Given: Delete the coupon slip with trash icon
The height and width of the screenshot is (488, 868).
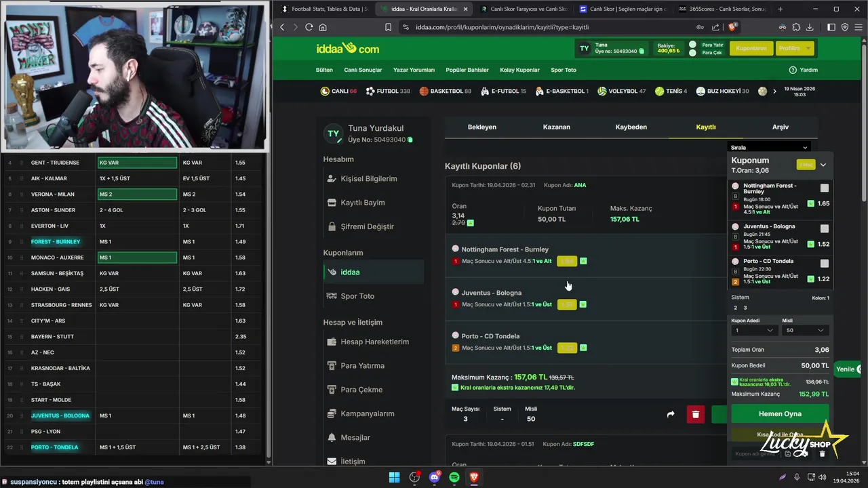Looking at the screenshot, I should [x=822, y=453].
